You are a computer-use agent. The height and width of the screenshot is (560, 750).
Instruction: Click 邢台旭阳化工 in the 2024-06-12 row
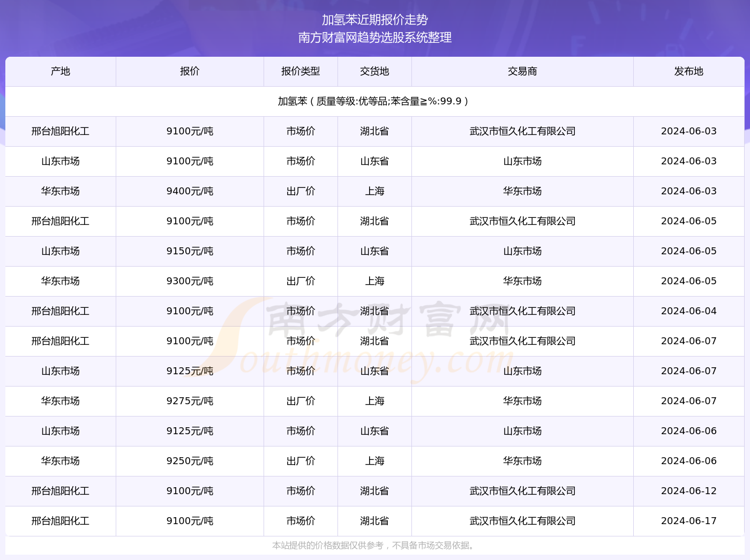pos(61,491)
